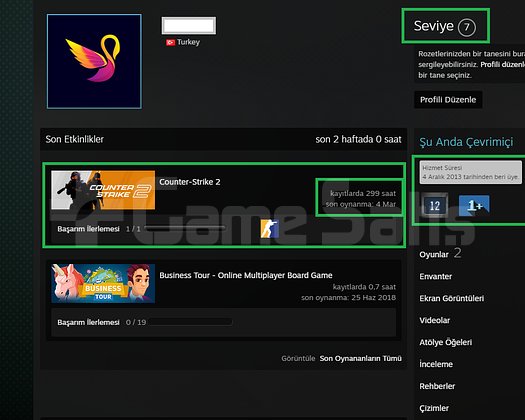Click the '1 / 1' achievement count
Screen dimensions: 525x420
pos(133,229)
